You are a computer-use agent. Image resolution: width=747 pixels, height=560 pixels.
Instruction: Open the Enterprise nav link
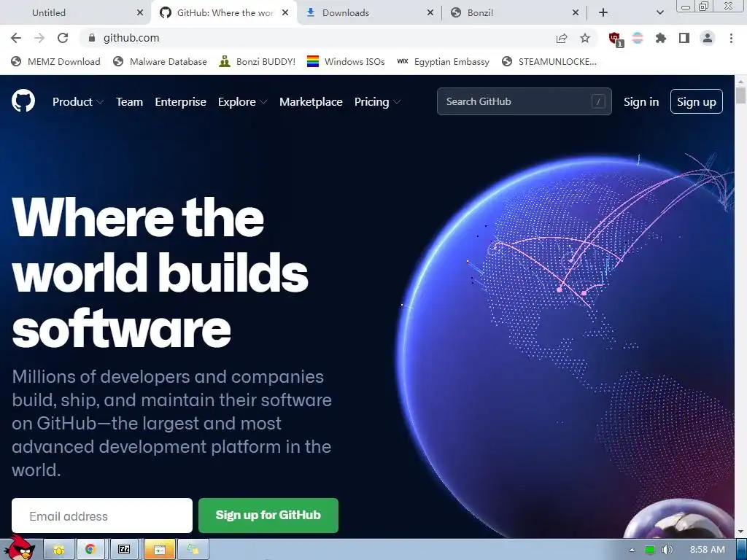coord(181,102)
